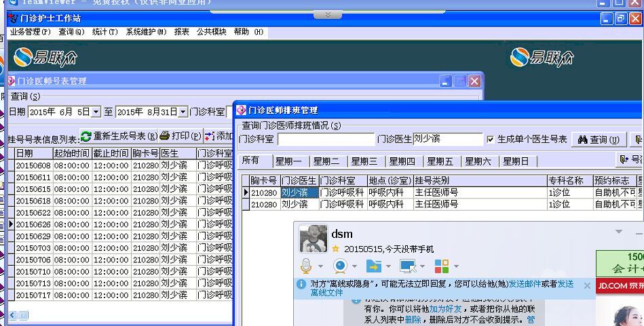Select the row dated 20150615
Image resolution: width=644 pixels, height=326 pixels.
tap(120, 189)
